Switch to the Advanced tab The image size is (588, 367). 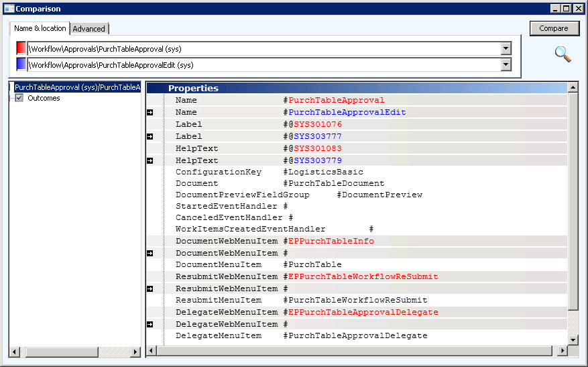pos(89,29)
